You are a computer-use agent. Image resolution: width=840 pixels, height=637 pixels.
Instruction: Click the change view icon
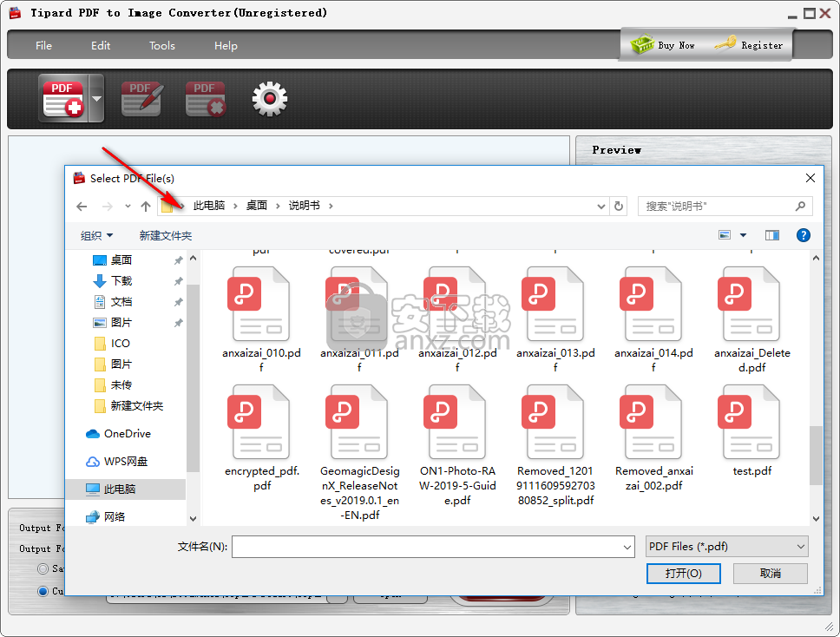pyautogui.click(x=725, y=235)
